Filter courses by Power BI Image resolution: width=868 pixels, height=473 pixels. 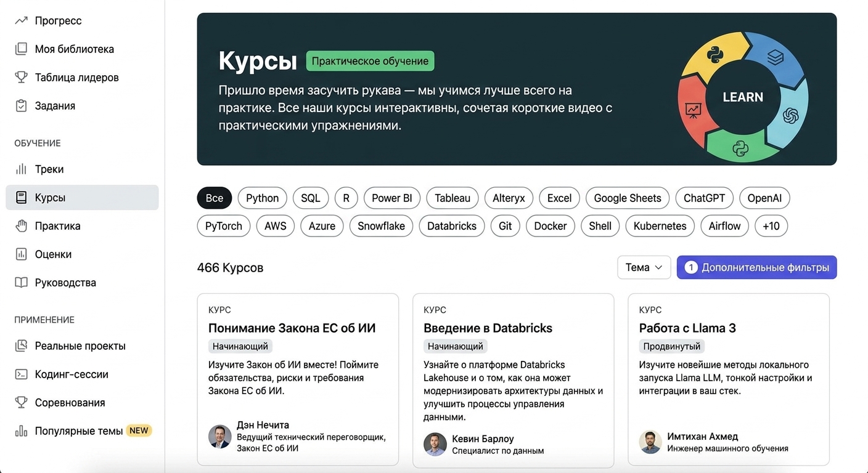392,198
